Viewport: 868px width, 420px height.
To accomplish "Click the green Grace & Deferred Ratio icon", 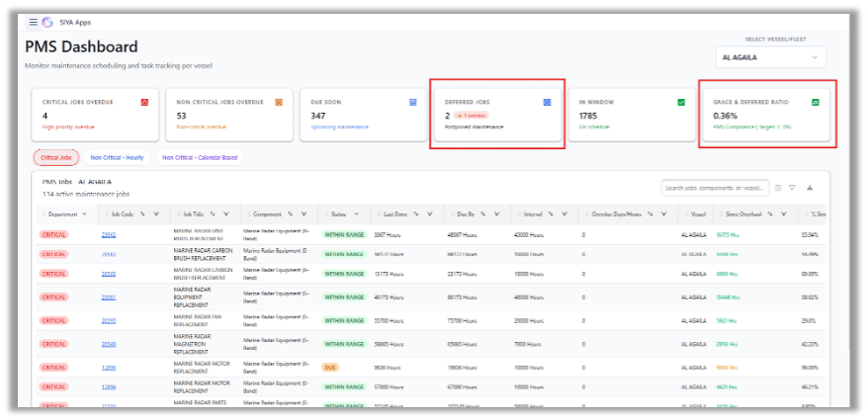I will pyautogui.click(x=816, y=103).
